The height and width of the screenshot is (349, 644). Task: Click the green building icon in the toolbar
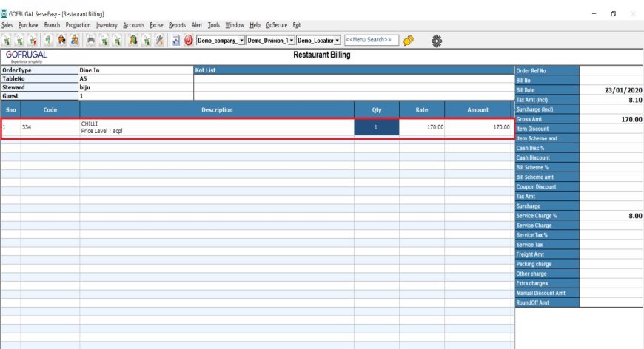coord(133,40)
